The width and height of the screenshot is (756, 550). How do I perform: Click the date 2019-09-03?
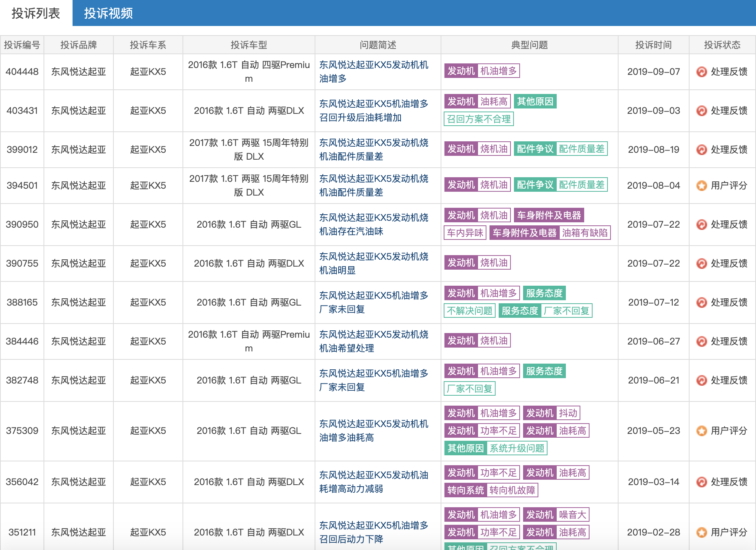pos(654,111)
